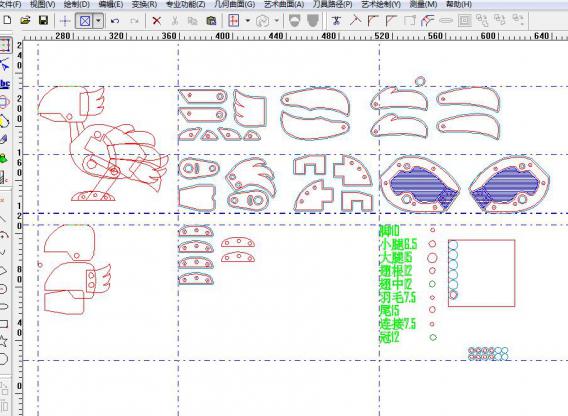Viewport: 568px width, 416px height.
Task: Select the left blue hatched wing shape
Action: click(420, 184)
